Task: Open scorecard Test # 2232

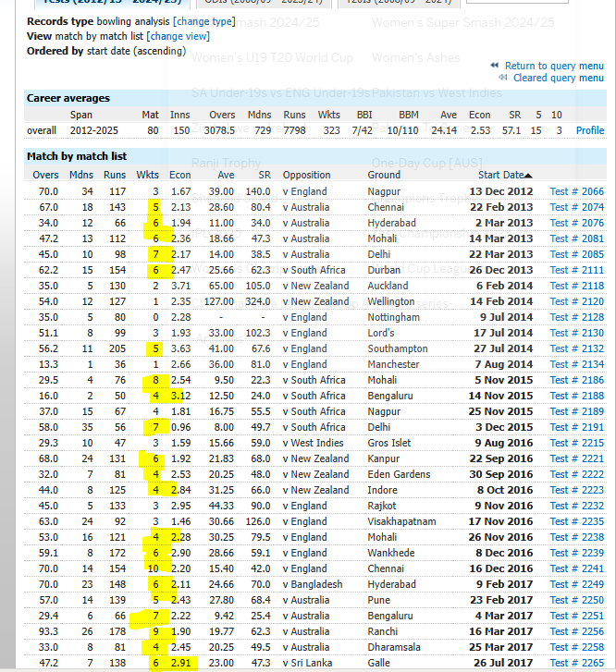Action: (x=576, y=506)
